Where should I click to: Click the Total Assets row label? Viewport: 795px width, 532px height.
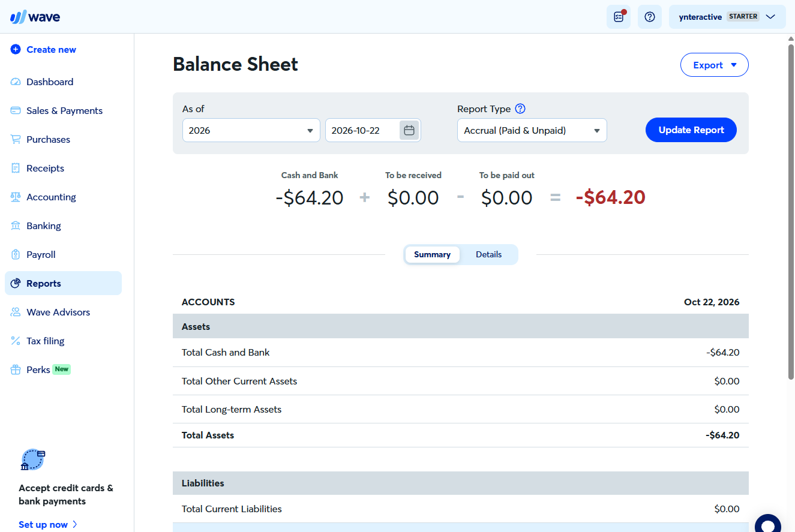[208, 435]
